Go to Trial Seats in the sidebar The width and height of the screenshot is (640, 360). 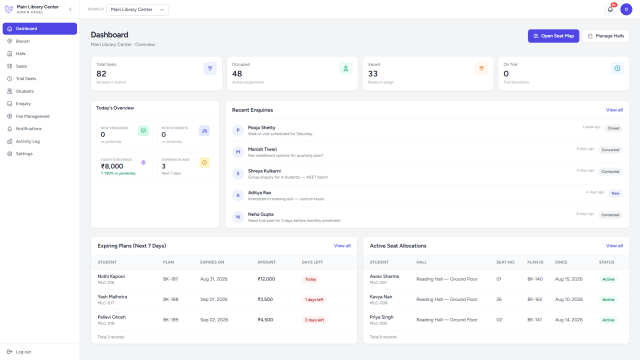pyautogui.click(x=40, y=78)
